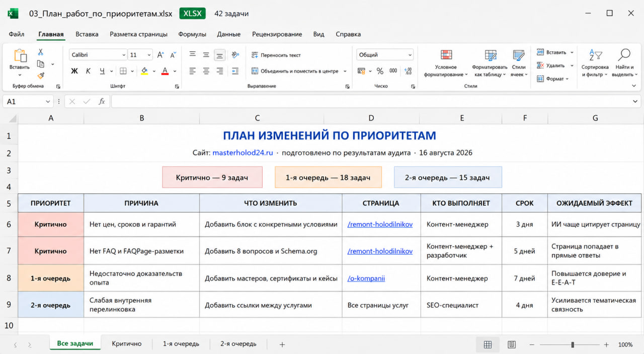
Task: Open Find and Select (Найти и выделить)
Action: [624, 64]
